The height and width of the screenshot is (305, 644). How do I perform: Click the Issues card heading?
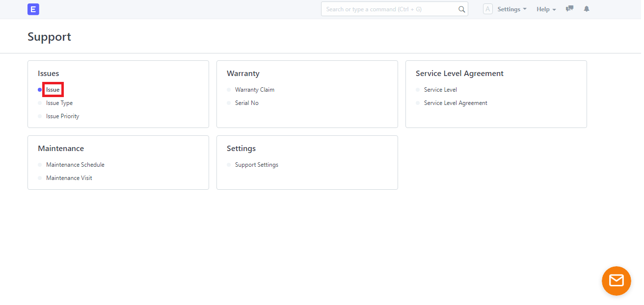(48, 74)
